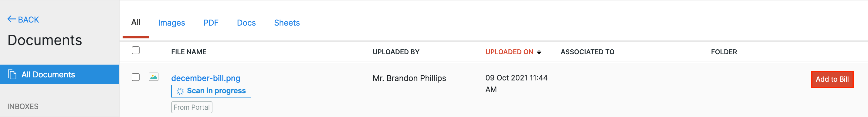This screenshot has height=117, width=868.
Task: Click the From Portal tag
Action: [192, 107]
